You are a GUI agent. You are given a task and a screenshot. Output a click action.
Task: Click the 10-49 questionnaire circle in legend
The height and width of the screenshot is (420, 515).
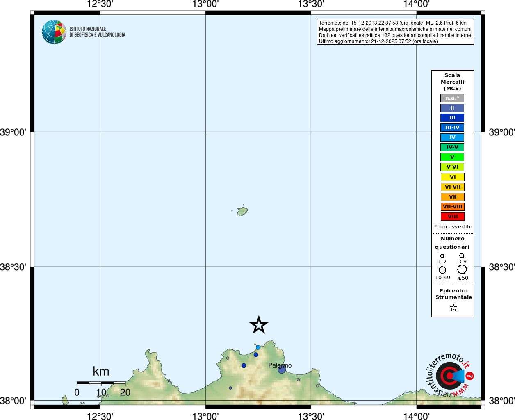click(x=442, y=270)
